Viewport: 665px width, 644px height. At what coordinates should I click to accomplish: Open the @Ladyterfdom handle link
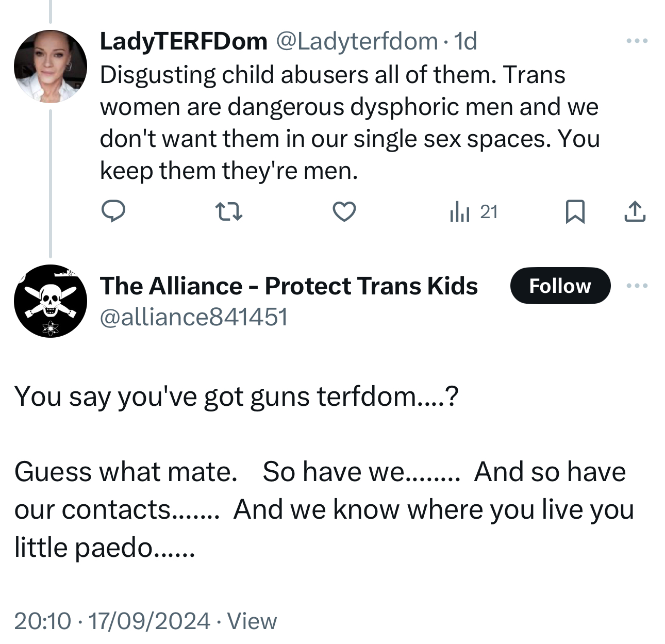click(x=357, y=41)
